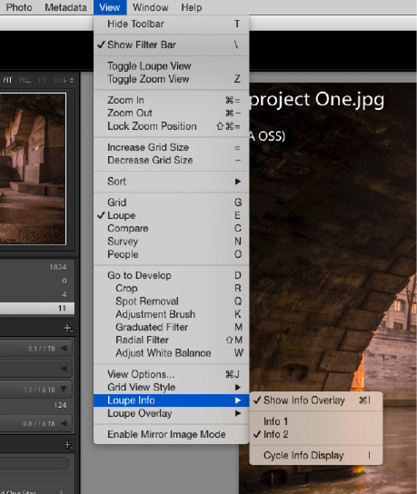The image size is (417, 494).
Task: Select Radial Filter
Action: [x=171, y=340]
